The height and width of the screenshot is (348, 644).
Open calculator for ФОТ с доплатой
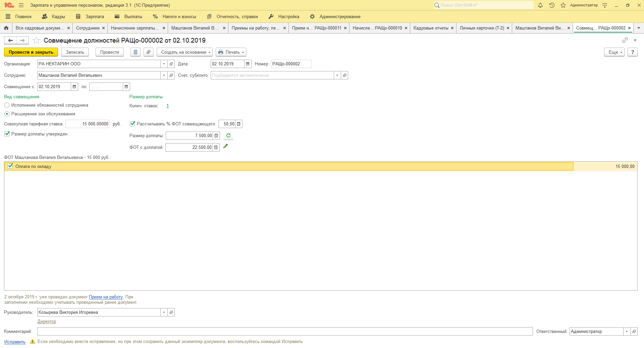216,147
